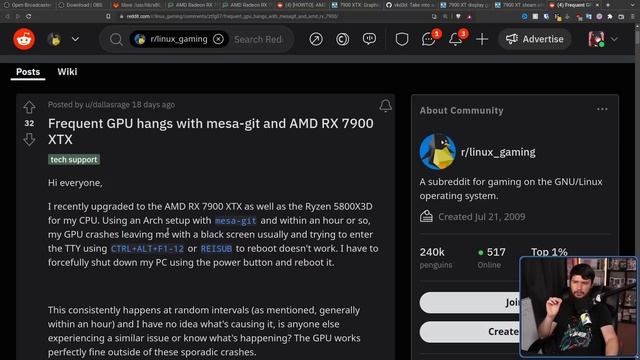Open the user avatar profile menu
640x360 pixels.
pos(603,39)
